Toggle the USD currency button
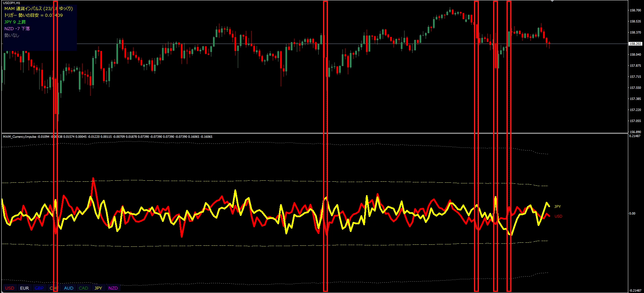Viewport: 644px width, 293px height. click(10, 288)
